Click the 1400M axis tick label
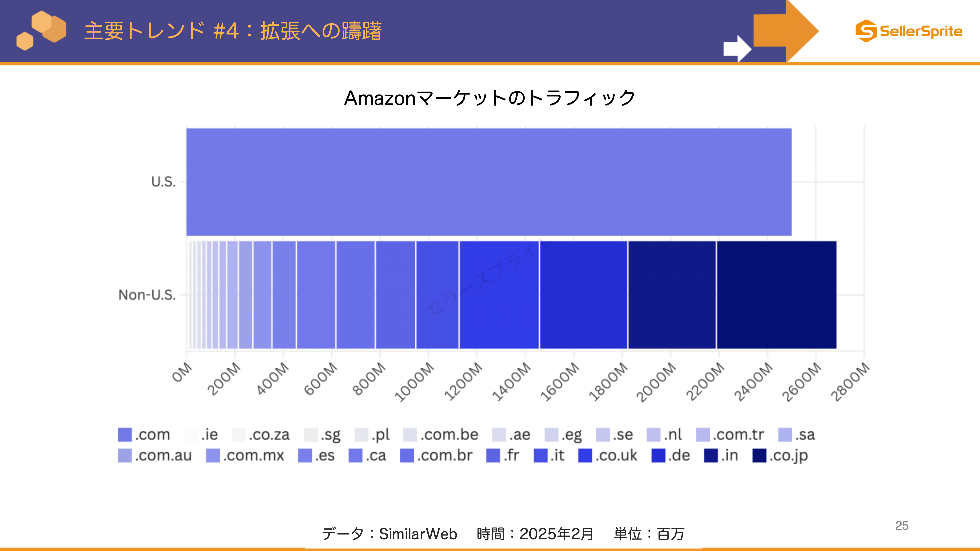The width and height of the screenshot is (980, 551). [511, 381]
